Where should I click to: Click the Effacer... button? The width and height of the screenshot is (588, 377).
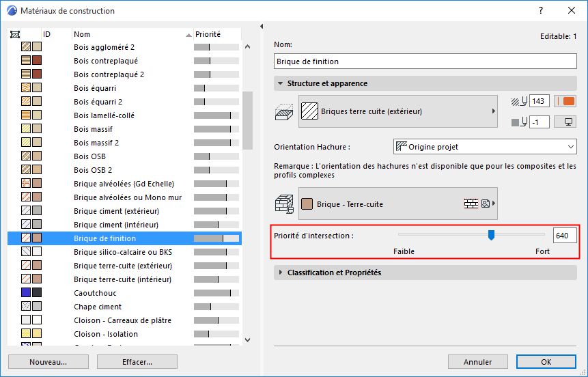tap(132, 362)
